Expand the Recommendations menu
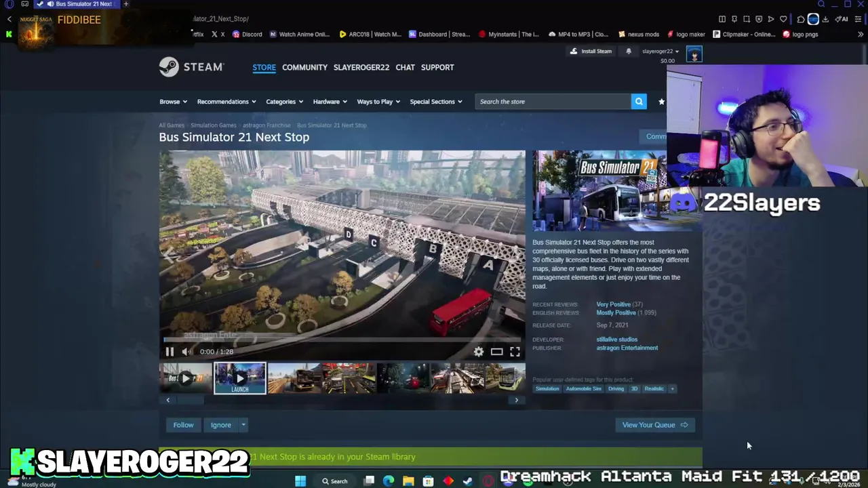 (226, 102)
